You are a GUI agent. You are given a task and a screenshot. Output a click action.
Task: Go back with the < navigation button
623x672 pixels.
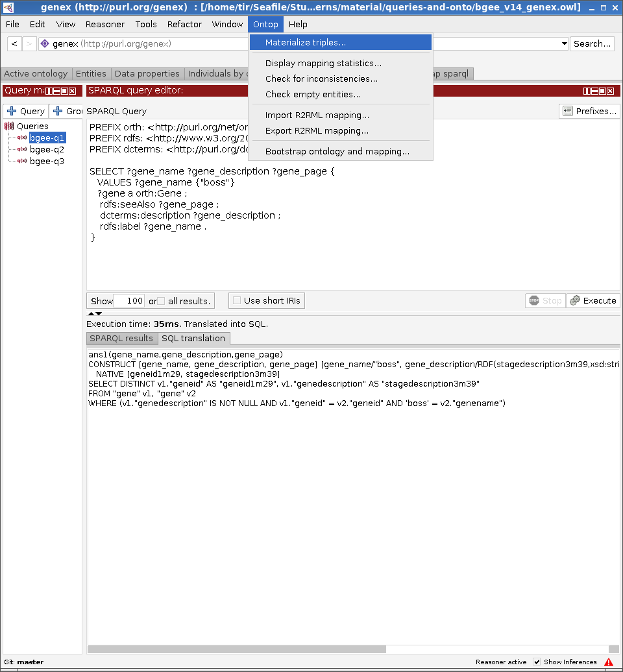(x=14, y=43)
